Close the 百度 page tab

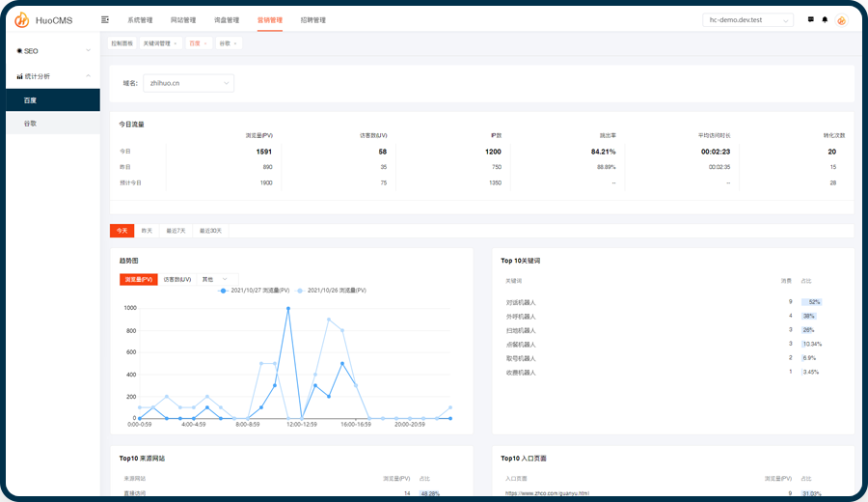coord(205,43)
